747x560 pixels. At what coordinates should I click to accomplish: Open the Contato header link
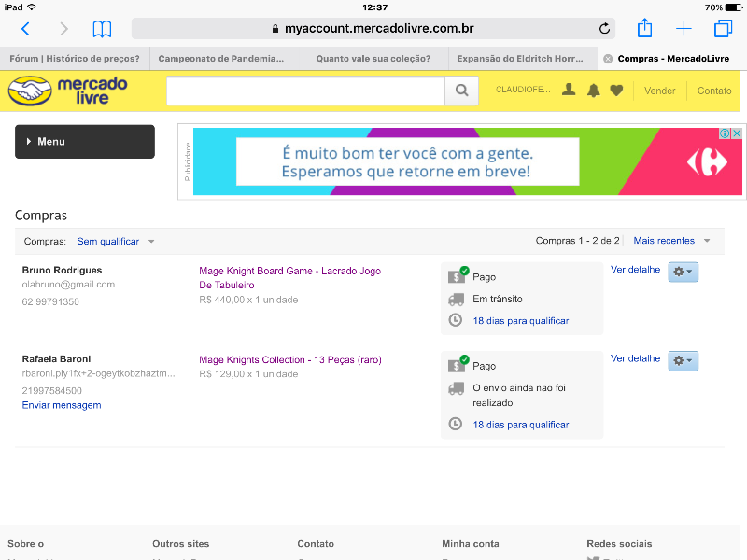click(714, 91)
